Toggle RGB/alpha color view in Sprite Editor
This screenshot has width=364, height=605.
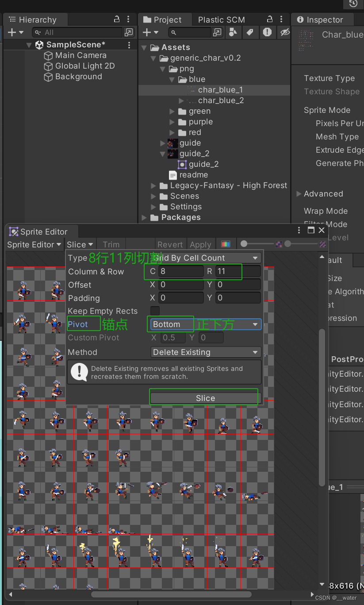click(x=226, y=244)
